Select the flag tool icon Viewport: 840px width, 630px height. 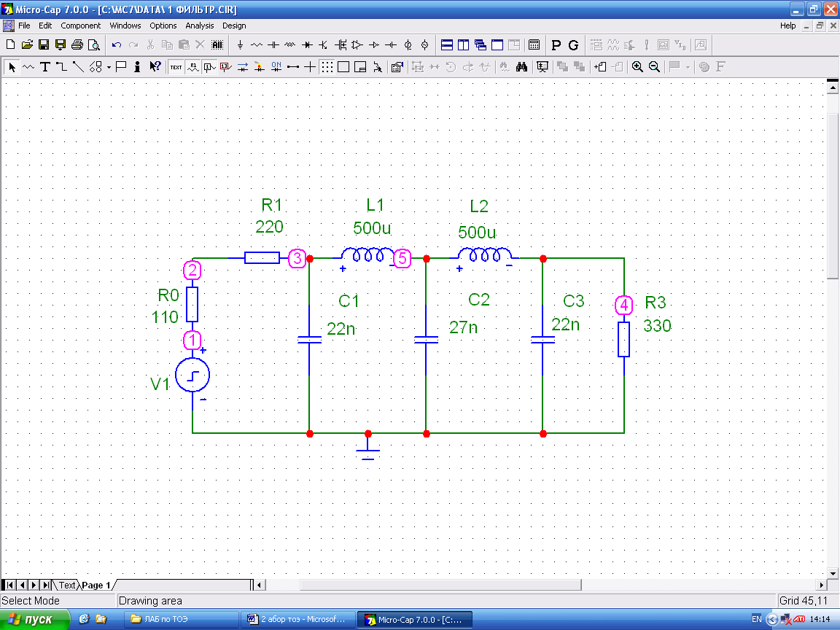121,67
